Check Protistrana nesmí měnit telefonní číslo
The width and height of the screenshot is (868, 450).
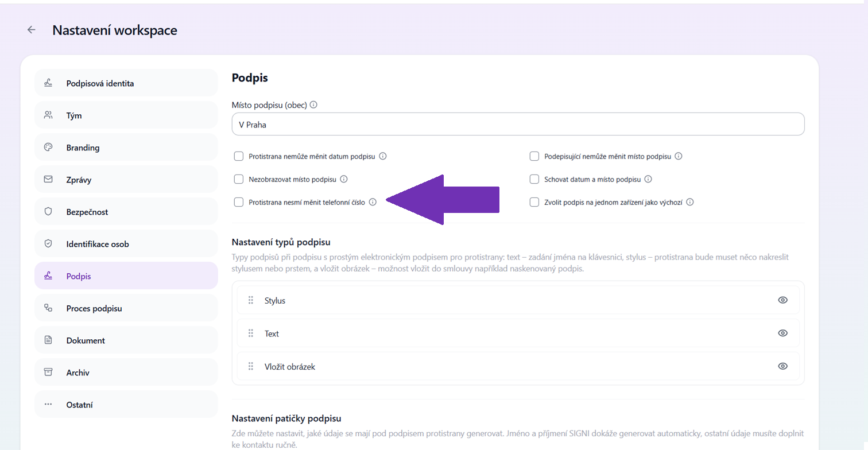(x=239, y=202)
